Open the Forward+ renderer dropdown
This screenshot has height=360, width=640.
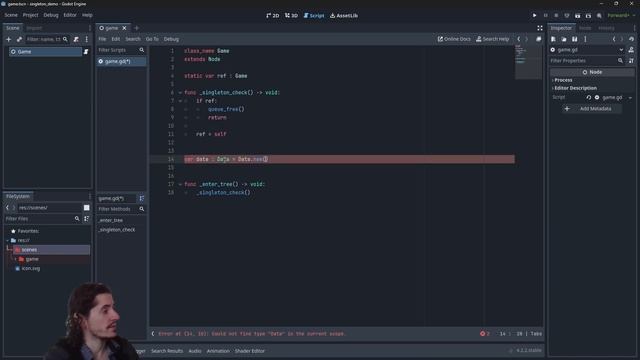(621, 16)
